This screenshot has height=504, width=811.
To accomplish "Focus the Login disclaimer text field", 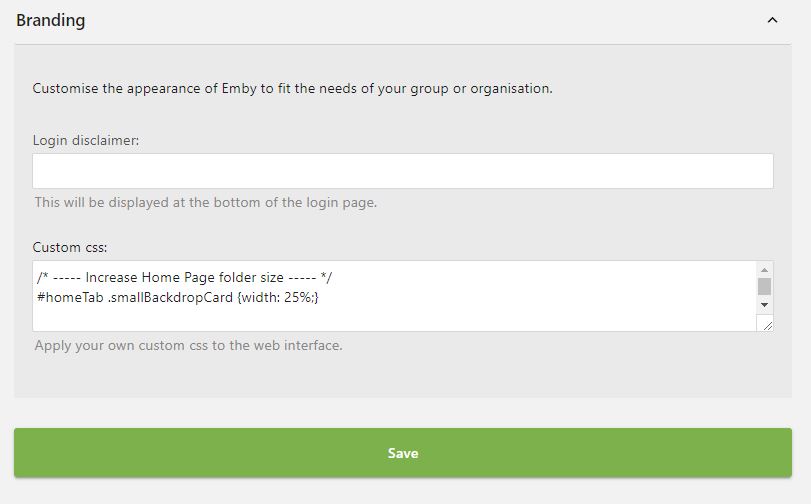I will 402,171.
